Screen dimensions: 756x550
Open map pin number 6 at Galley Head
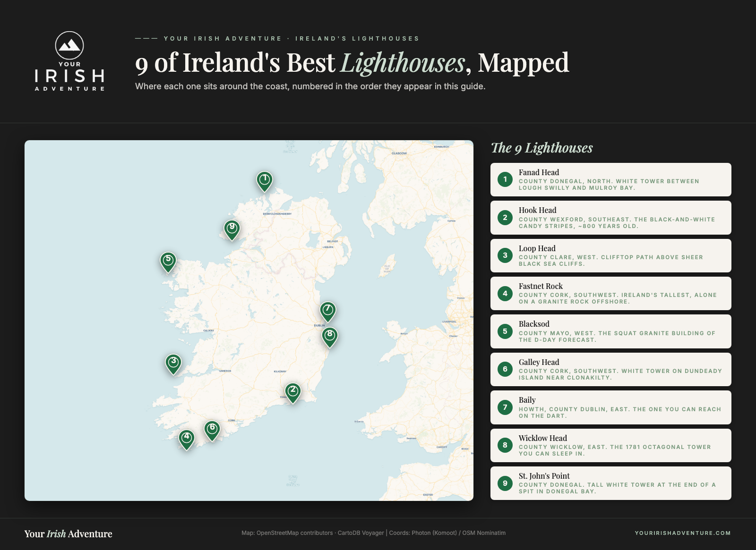point(212,431)
